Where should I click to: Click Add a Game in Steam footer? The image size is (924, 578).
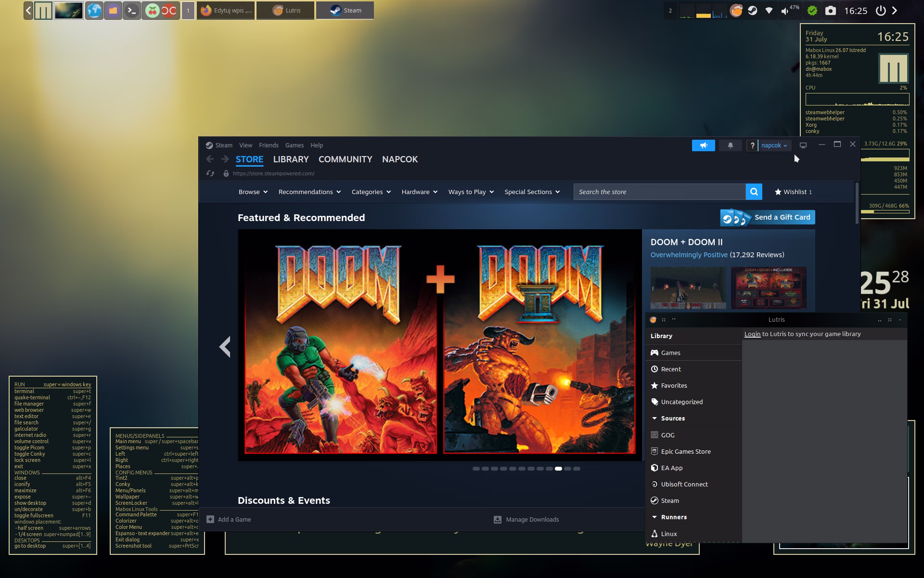click(x=229, y=520)
